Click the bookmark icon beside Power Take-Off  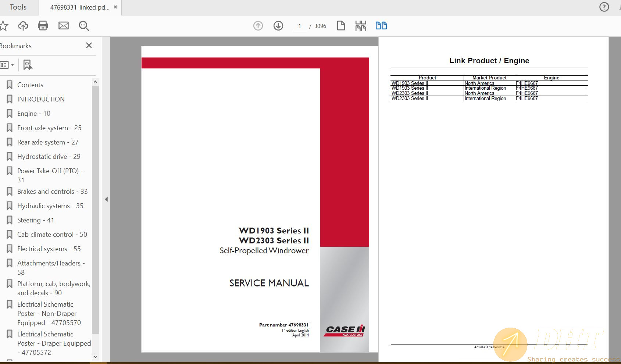(x=10, y=171)
